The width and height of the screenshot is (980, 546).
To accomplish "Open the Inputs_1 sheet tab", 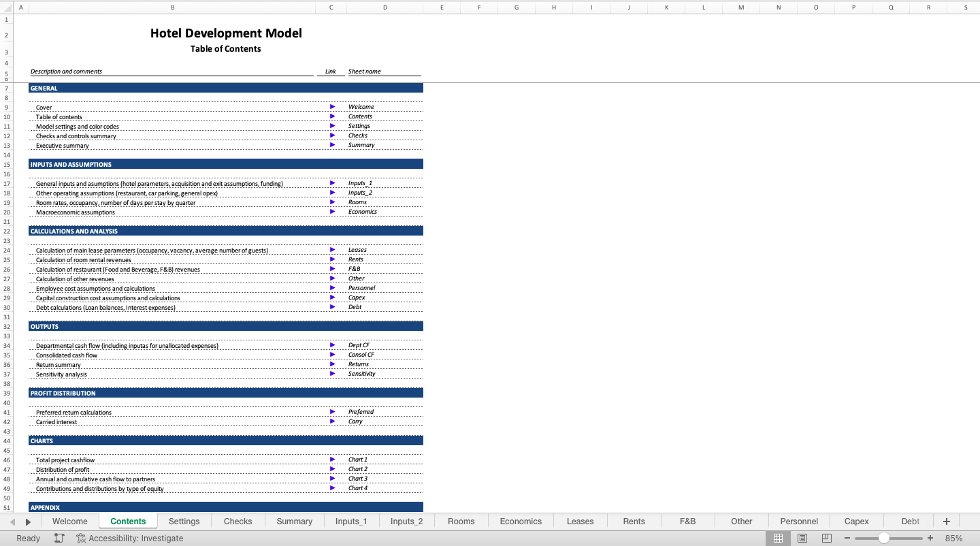I will [351, 521].
